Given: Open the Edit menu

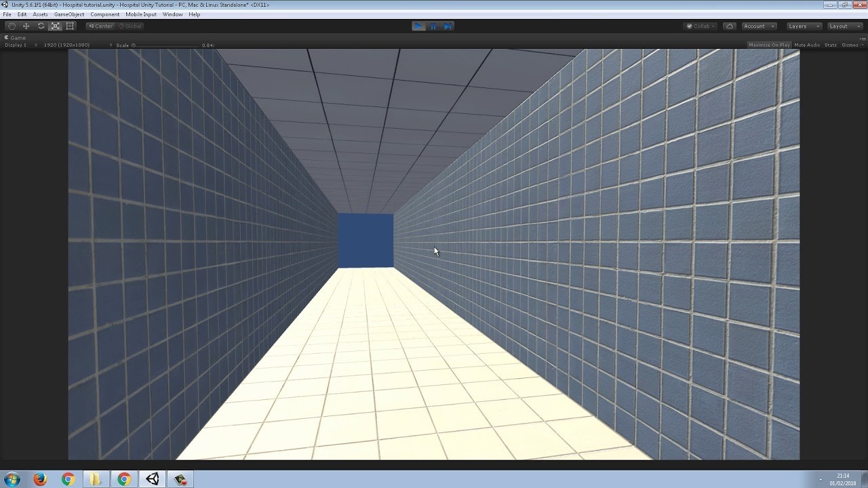Looking at the screenshot, I should coord(22,14).
